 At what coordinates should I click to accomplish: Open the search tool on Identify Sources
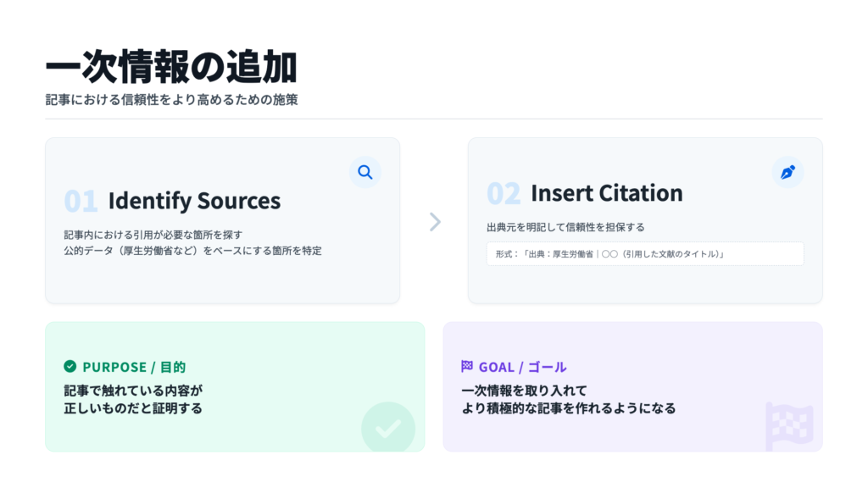(x=365, y=172)
